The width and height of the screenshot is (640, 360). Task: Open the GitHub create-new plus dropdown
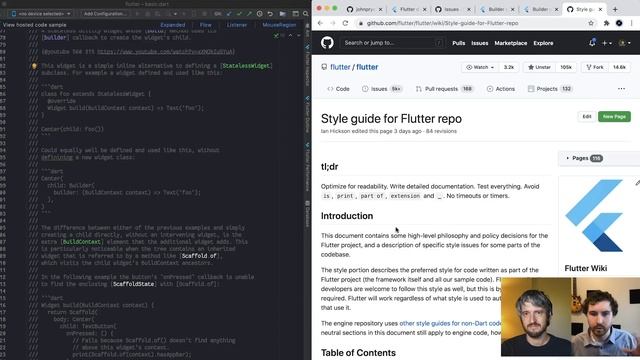pos(607,43)
